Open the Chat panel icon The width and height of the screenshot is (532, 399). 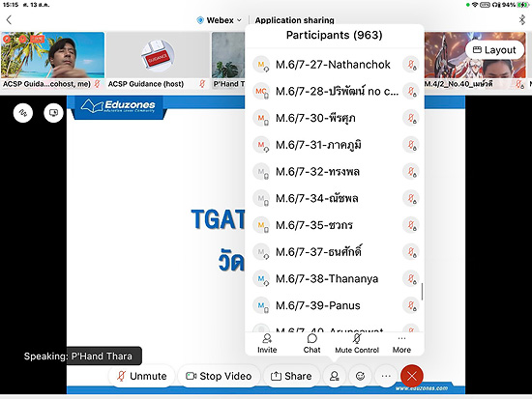pyautogui.click(x=311, y=343)
